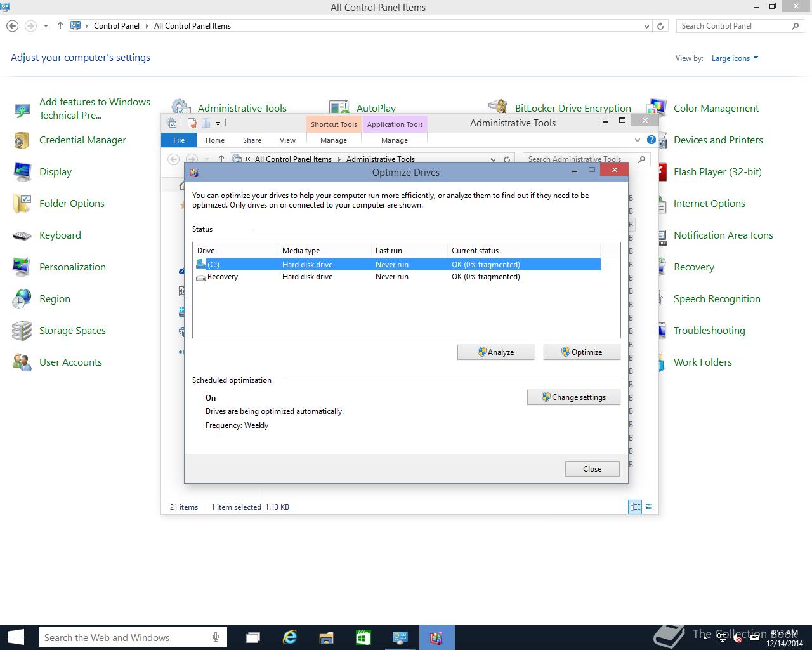
Task: Open recent locations dropdown in Control Panel
Action: pos(46,26)
